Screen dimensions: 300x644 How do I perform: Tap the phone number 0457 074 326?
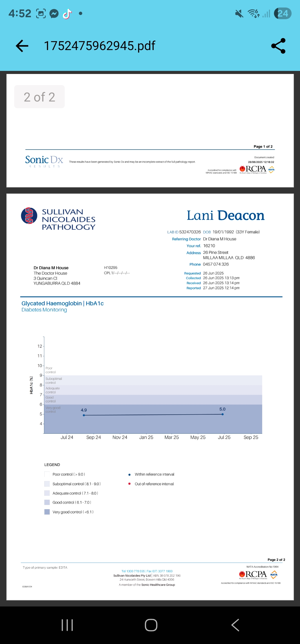pyautogui.click(x=216, y=264)
